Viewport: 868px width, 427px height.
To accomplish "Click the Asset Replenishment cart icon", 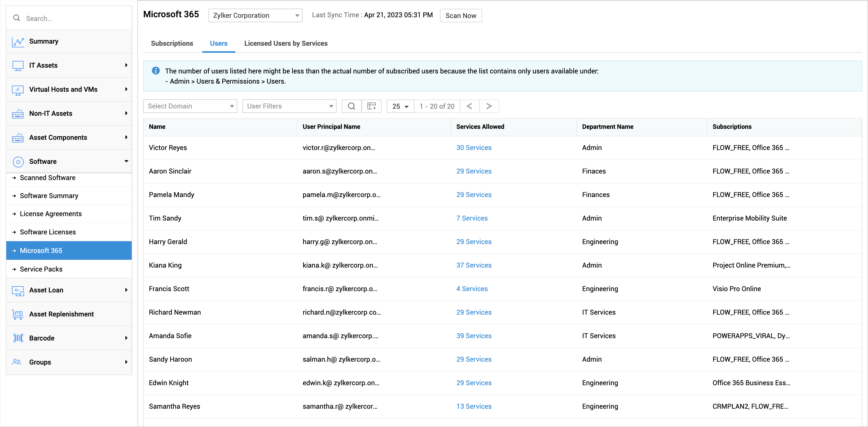I will tap(18, 314).
